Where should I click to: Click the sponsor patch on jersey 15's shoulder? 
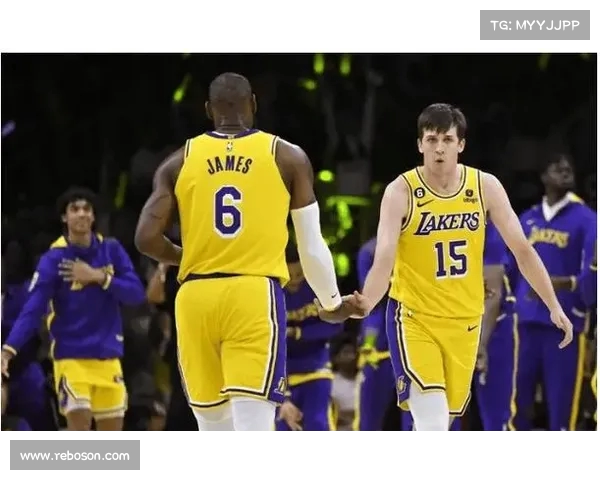coord(469,197)
